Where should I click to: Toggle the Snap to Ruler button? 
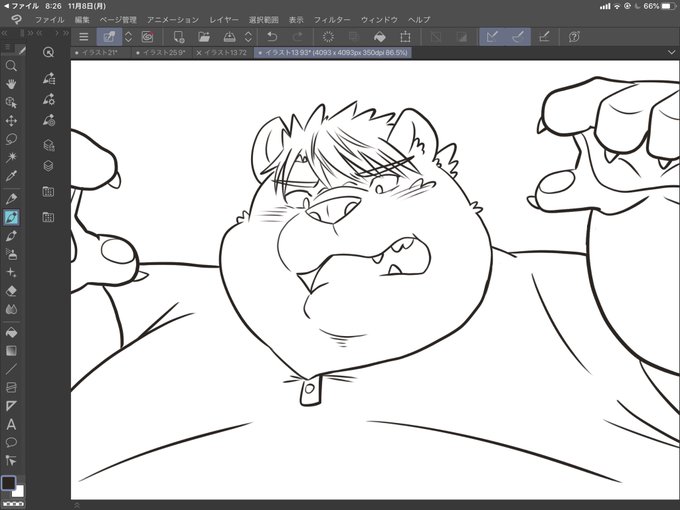coord(492,37)
